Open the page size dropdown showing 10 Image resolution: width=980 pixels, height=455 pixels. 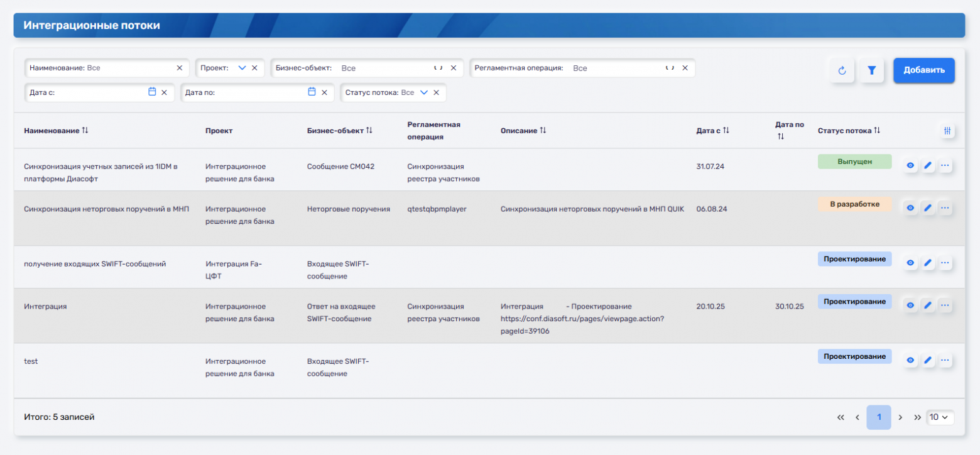coord(940,417)
